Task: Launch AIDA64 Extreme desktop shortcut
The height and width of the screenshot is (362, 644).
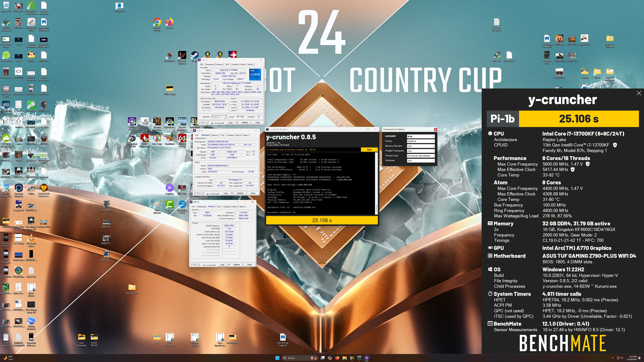Action: click(x=182, y=141)
